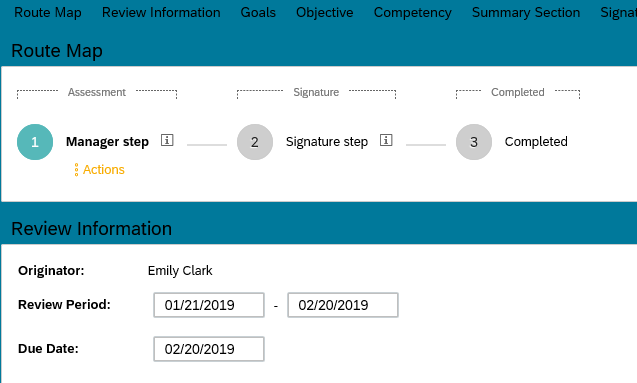
Task: Click the Completed step label
Action: coord(536,142)
